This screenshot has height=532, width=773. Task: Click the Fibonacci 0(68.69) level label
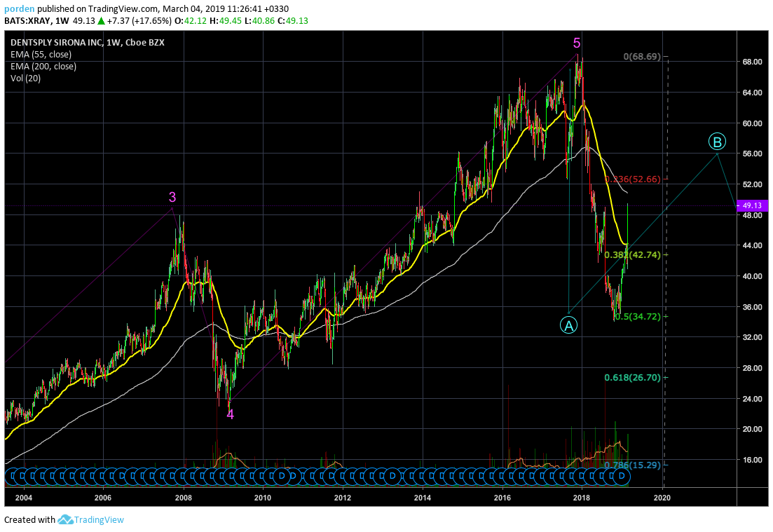(x=642, y=57)
